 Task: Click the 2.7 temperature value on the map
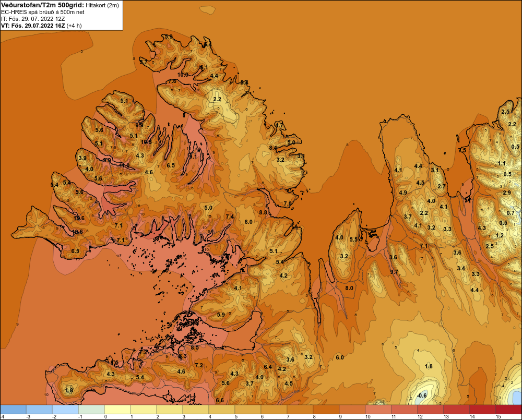pyautogui.click(x=442, y=186)
